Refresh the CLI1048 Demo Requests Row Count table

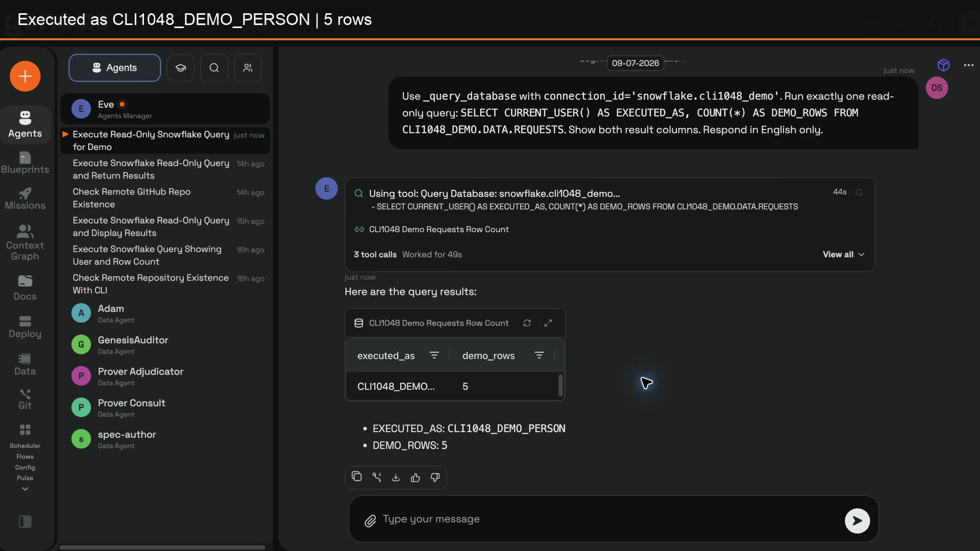pos(527,323)
